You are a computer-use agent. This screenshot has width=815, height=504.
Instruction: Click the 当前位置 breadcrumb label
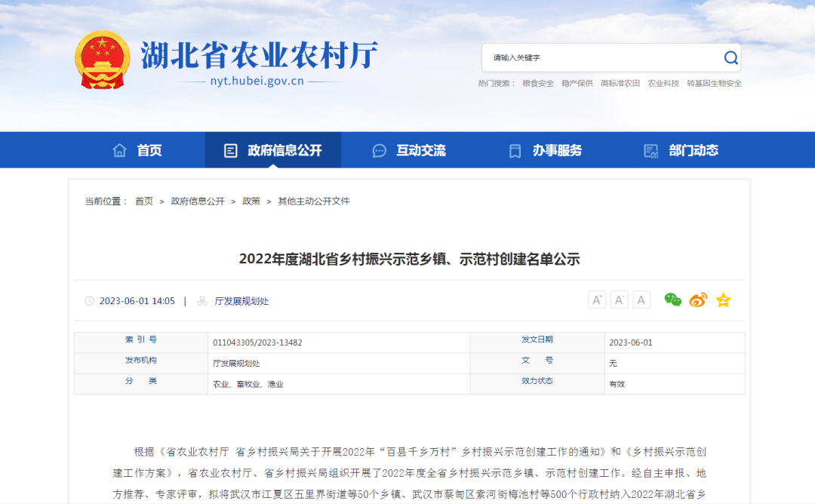pos(106,201)
